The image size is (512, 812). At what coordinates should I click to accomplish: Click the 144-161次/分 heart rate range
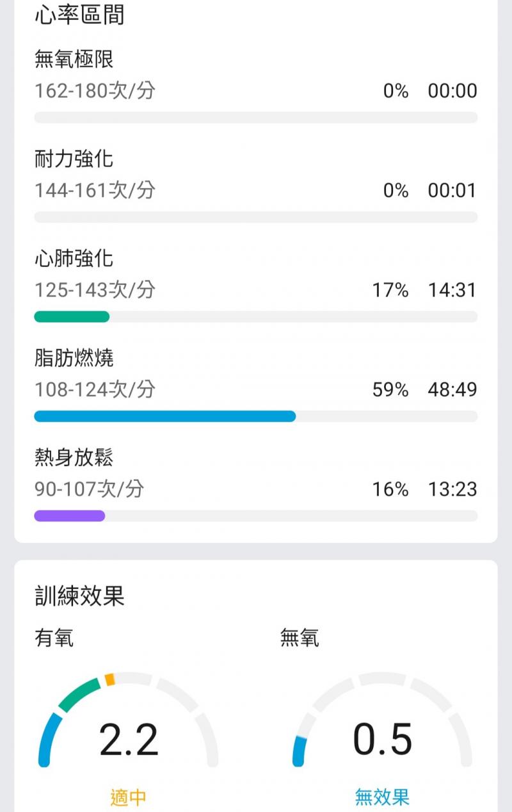tap(95, 190)
